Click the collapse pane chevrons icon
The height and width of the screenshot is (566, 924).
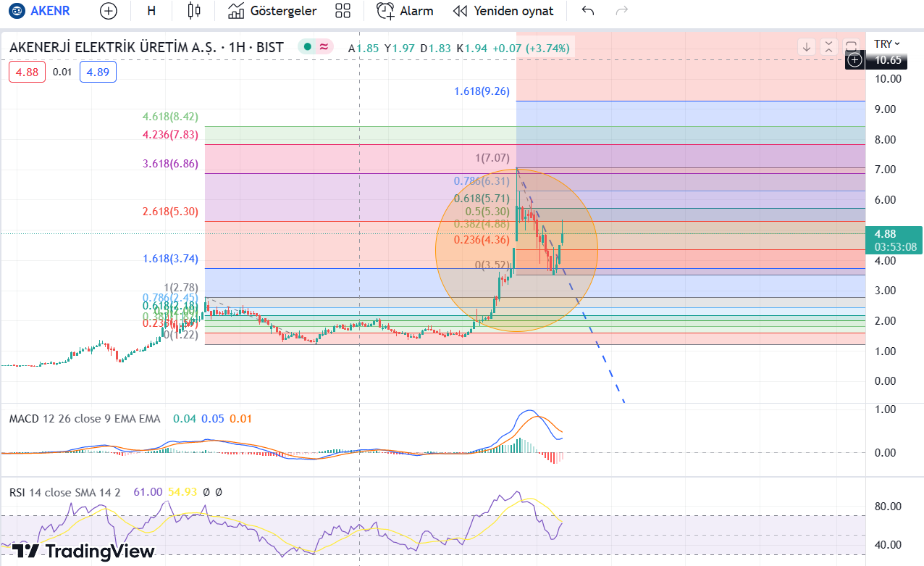point(829,47)
